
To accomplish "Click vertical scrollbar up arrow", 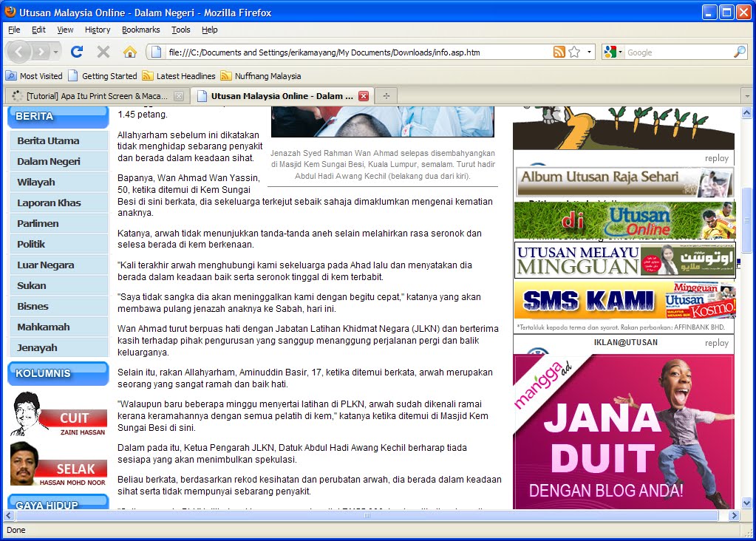I will [x=747, y=113].
